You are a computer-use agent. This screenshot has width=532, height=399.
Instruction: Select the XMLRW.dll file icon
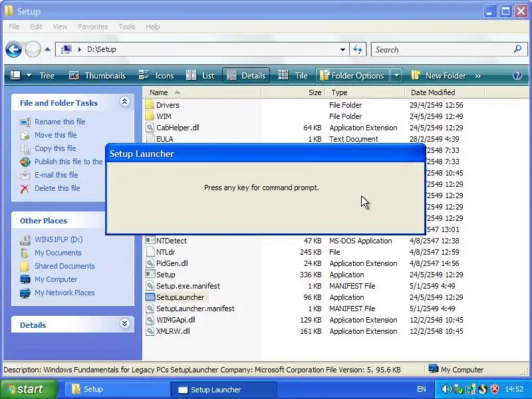[x=150, y=331]
